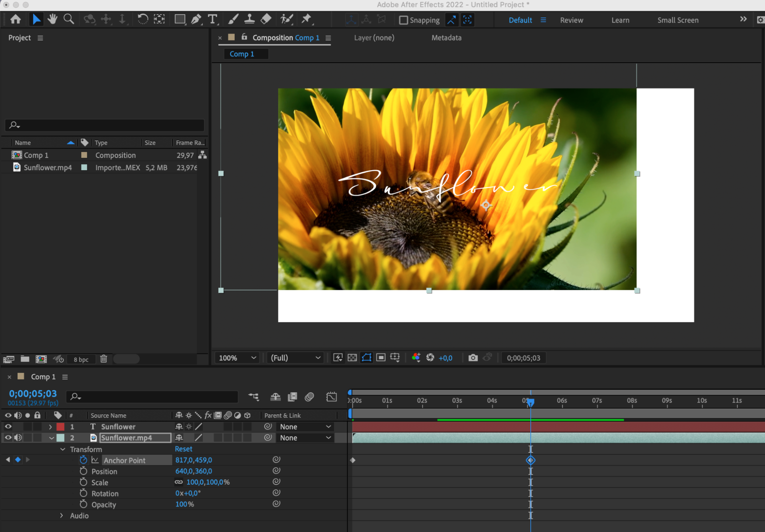765x532 pixels.
Task: Enable the Snapping checkbox
Action: tap(403, 20)
